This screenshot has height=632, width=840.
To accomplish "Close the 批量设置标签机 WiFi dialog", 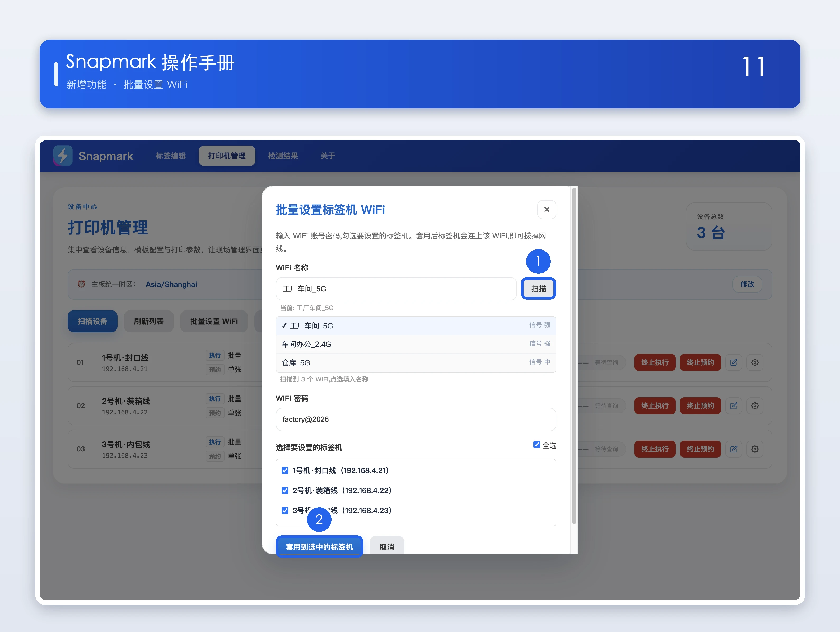I will coord(547,210).
